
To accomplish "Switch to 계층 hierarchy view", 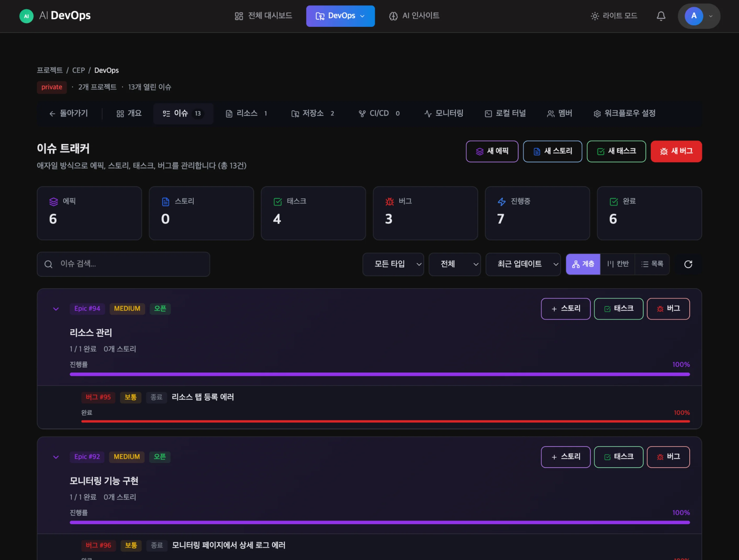I will coord(583,264).
